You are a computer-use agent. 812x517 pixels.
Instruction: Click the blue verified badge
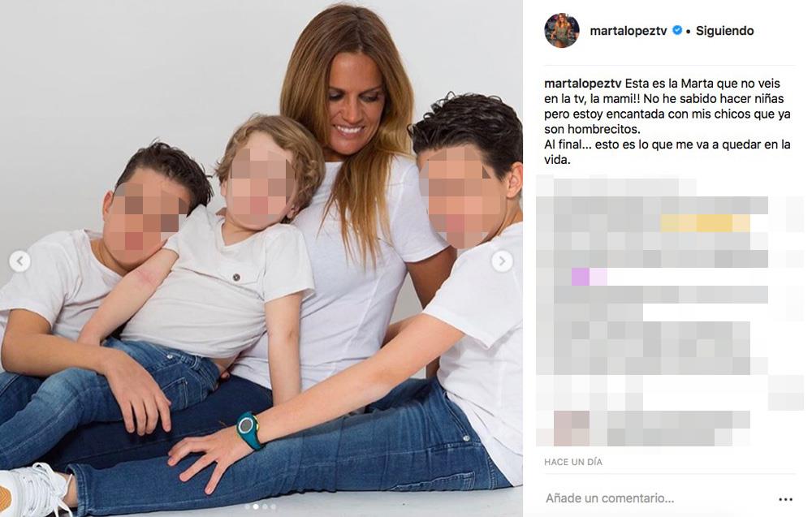coord(677,31)
